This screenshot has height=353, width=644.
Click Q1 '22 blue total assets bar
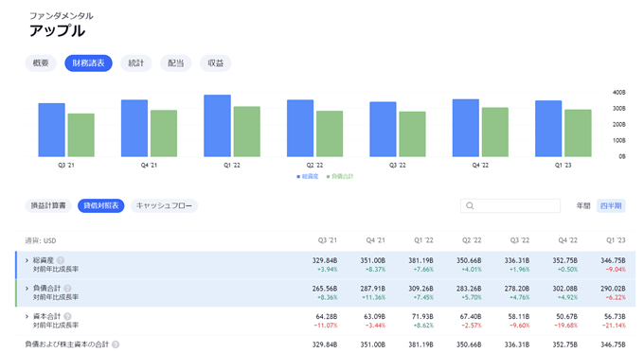tap(217, 126)
